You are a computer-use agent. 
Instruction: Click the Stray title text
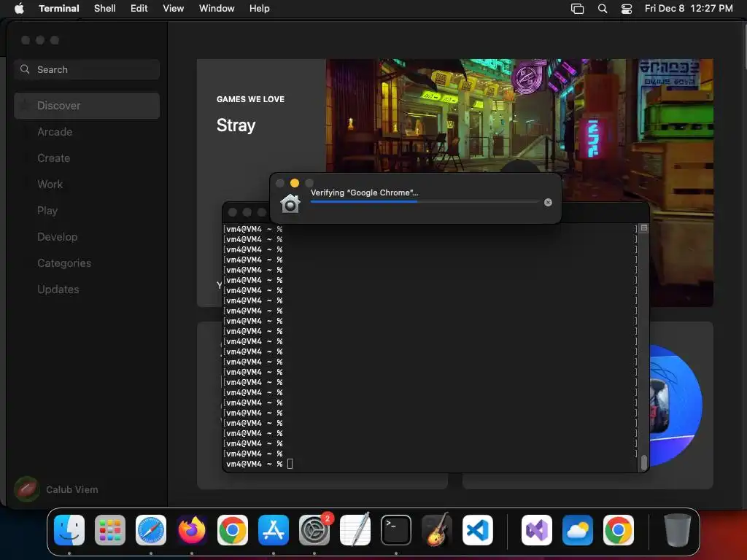click(236, 125)
